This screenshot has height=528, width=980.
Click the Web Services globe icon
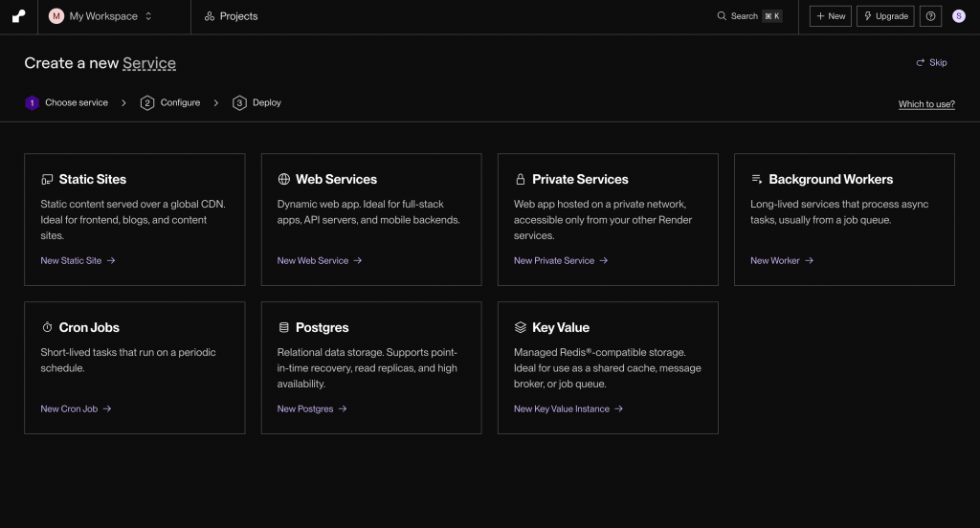(284, 179)
